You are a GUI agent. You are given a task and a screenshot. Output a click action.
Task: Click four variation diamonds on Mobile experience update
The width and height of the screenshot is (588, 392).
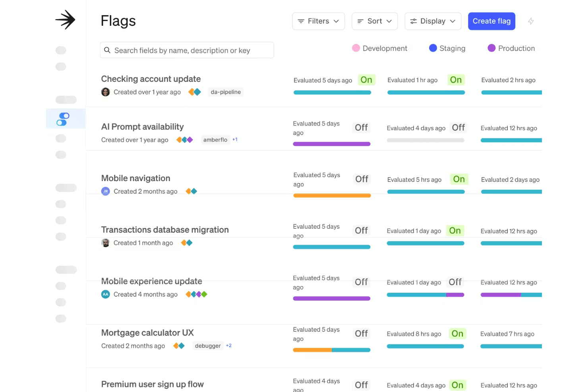197,294
